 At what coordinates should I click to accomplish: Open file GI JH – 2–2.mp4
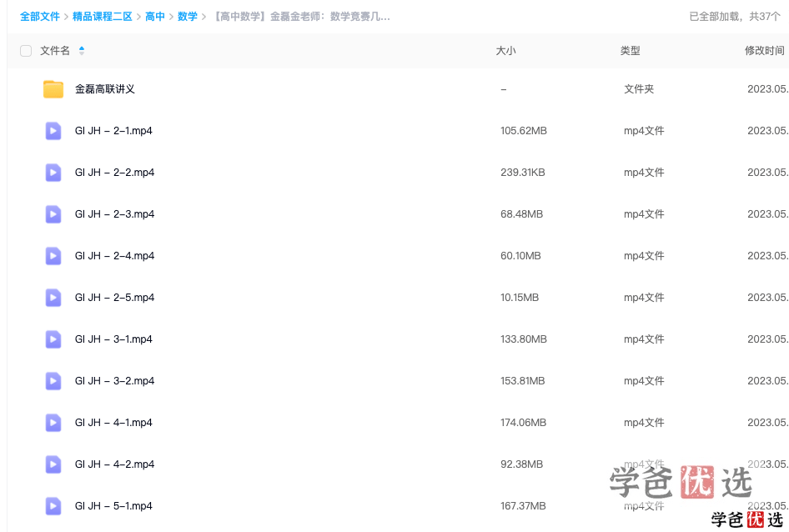(x=115, y=173)
